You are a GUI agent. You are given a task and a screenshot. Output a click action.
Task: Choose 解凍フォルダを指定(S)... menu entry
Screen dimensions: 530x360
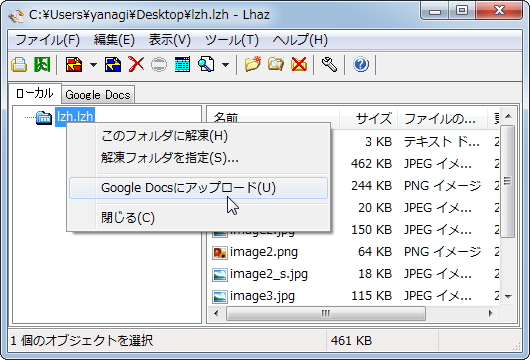pos(198,158)
